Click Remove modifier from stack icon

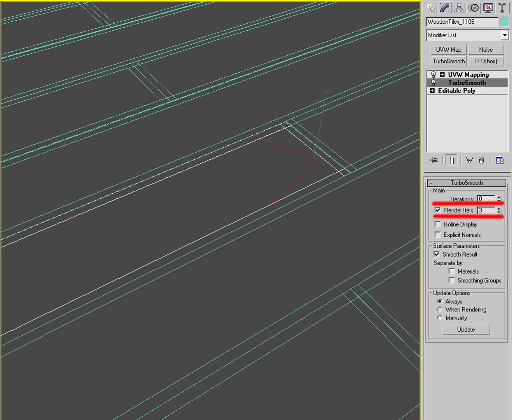[x=481, y=160]
